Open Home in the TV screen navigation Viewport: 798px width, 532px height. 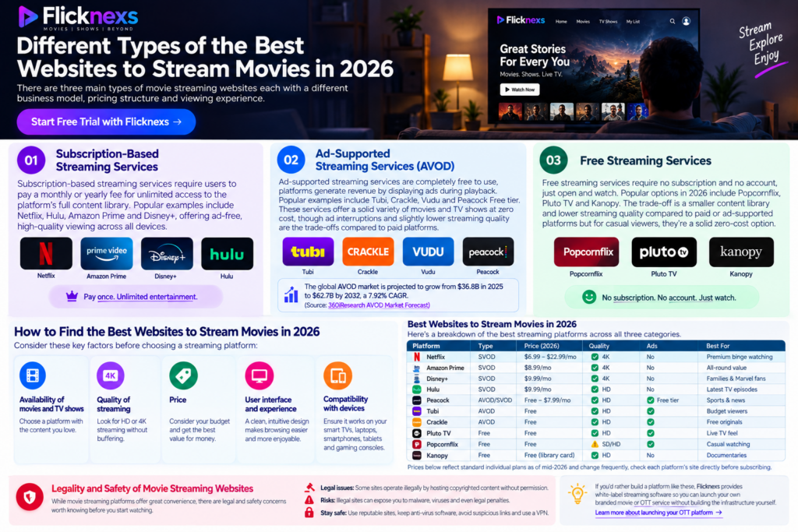coord(561,21)
